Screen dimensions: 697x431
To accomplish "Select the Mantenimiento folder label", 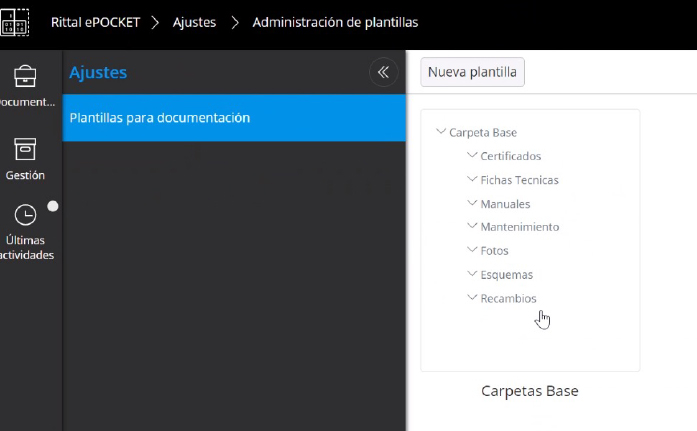I will click(x=520, y=227).
